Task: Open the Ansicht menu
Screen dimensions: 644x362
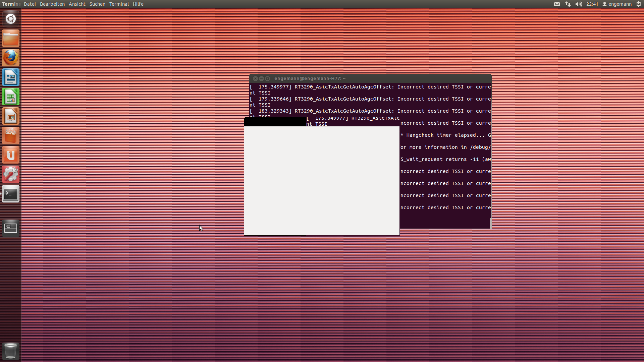Action: click(77, 4)
